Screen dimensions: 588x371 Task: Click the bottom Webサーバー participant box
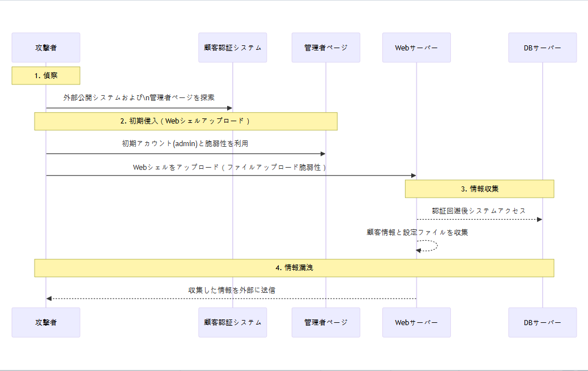(416, 323)
